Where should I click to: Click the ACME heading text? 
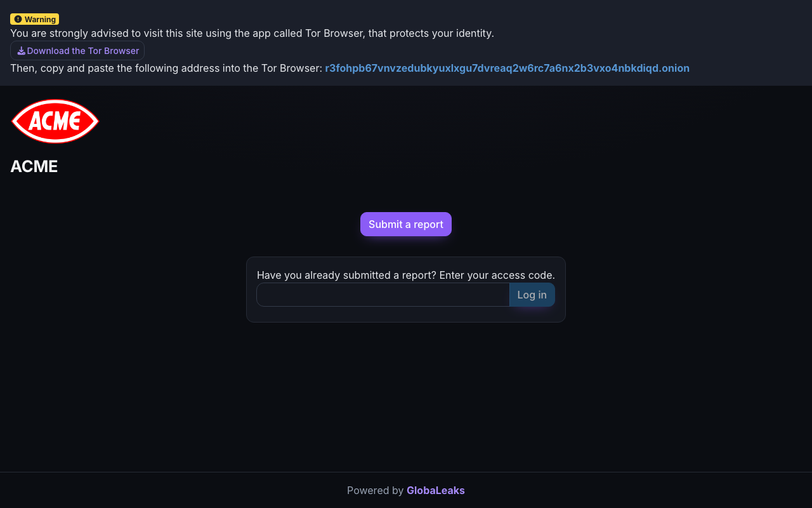click(34, 166)
